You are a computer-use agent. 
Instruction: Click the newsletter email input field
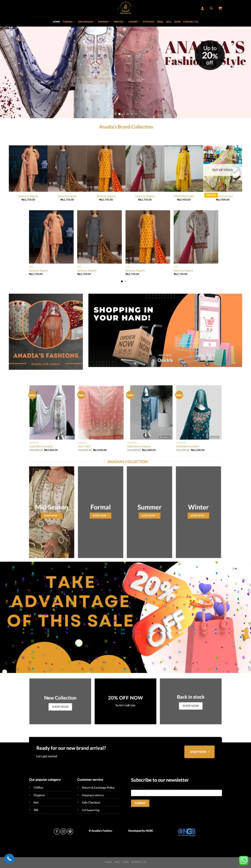(176, 793)
